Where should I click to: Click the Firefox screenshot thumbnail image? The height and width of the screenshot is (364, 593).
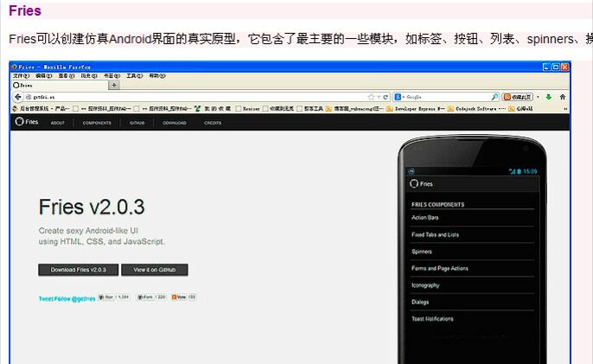(x=290, y=213)
